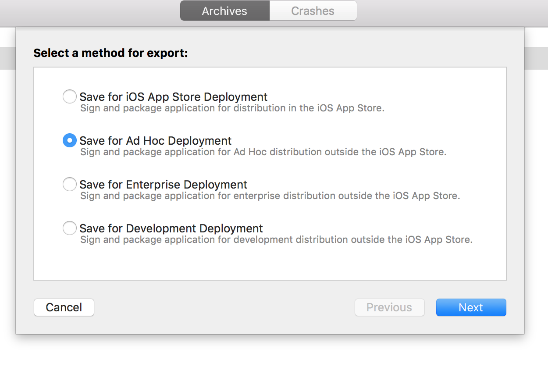548x392 pixels.
Task: Click the Next button
Action: pos(471,307)
